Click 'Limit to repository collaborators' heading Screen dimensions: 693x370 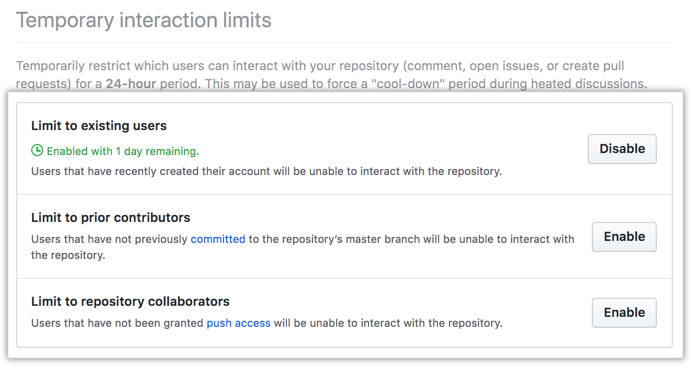click(130, 301)
